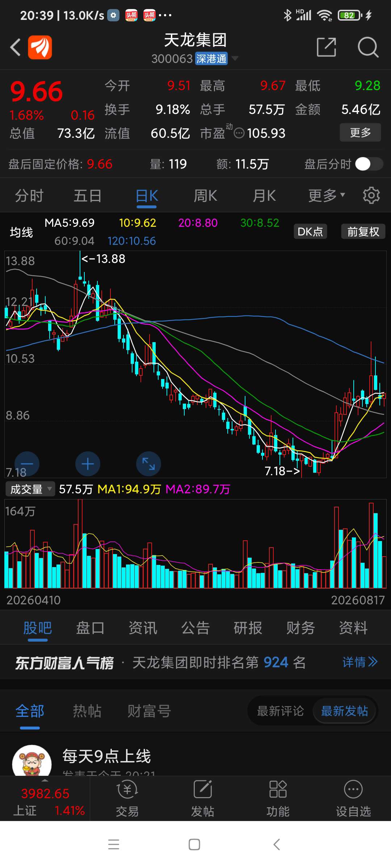
Task: Open the 资讯 tab
Action: pos(143,628)
